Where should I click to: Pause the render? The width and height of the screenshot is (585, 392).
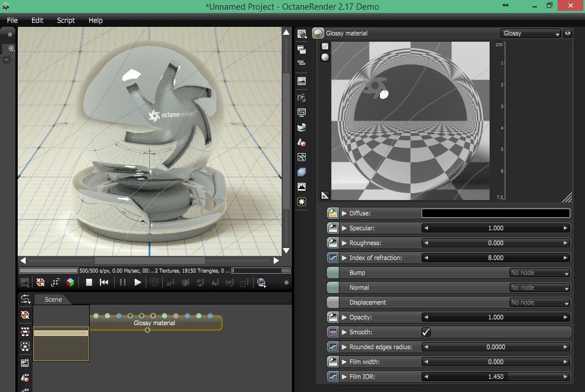(122, 283)
